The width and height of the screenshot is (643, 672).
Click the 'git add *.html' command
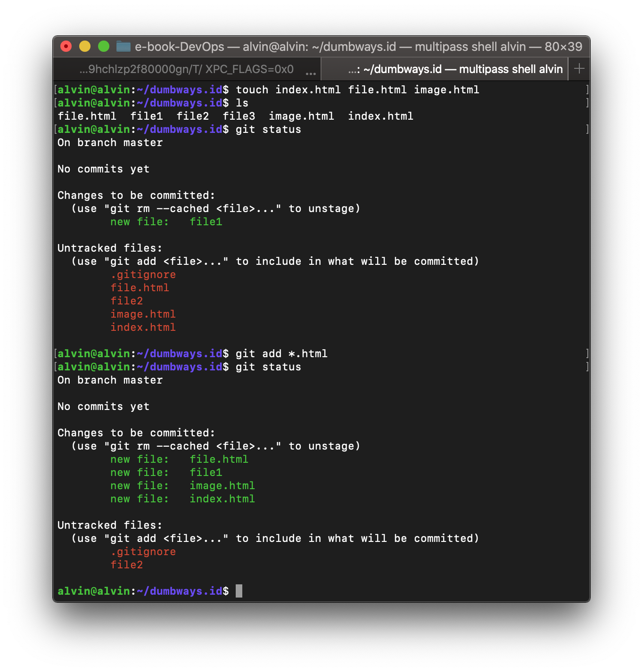[281, 353]
